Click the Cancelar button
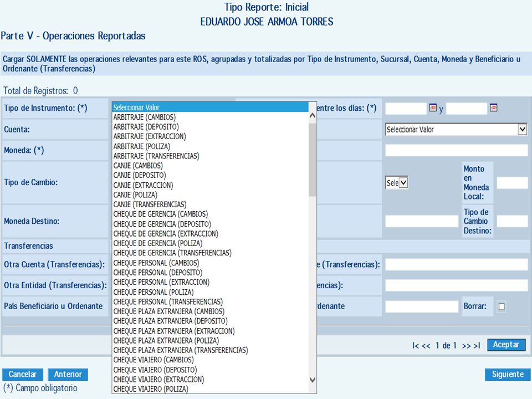 pyautogui.click(x=22, y=374)
